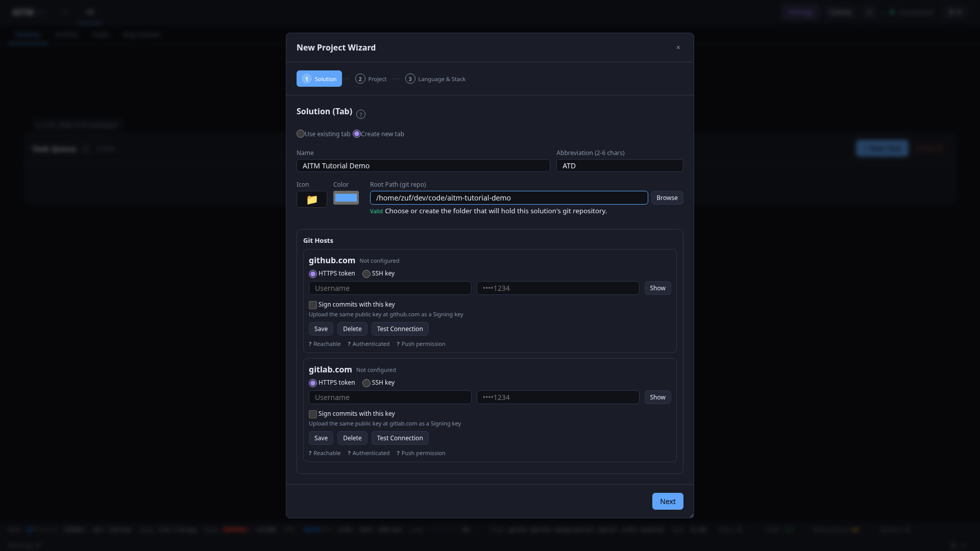Save gitlab.com credentials
980x551 pixels.
point(321,438)
